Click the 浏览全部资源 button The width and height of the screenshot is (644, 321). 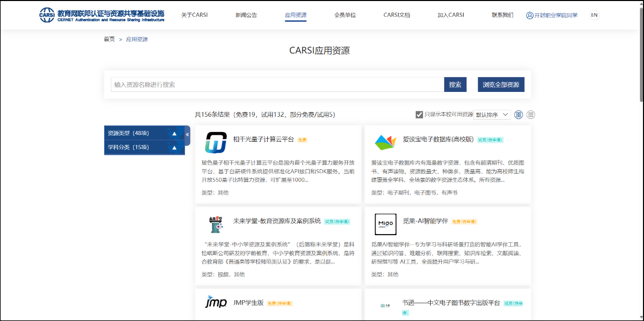[501, 85]
